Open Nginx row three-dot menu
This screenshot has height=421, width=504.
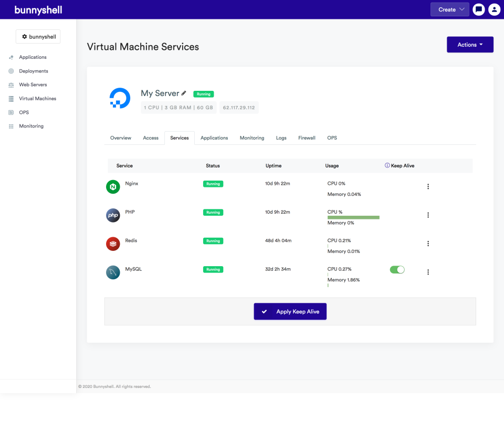pyautogui.click(x=428, y=187)
